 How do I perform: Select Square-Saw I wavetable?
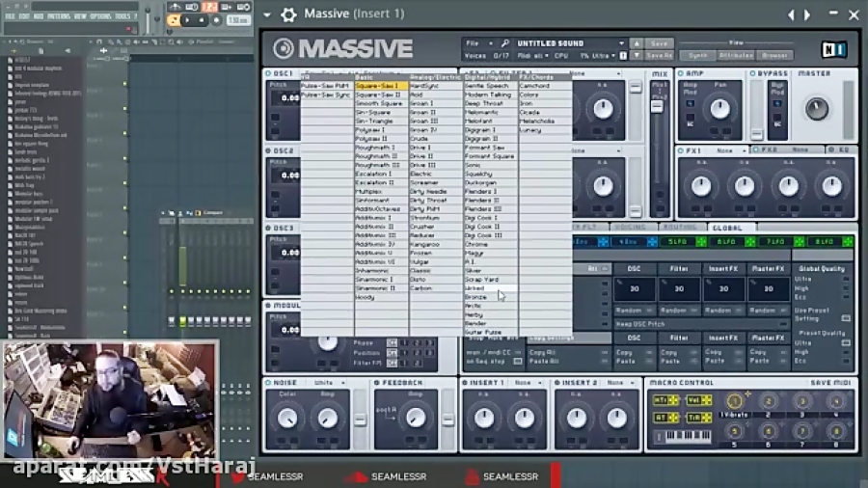pyautogui.click(x=381, y=86)
